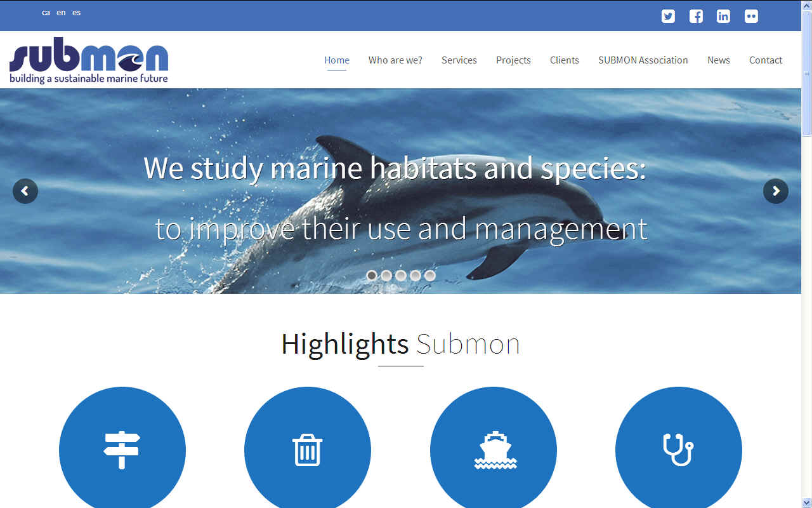Screen dimensions: 812x508
Task: Select the stethoscope highlight circle
Action: (x=679, y=450)
